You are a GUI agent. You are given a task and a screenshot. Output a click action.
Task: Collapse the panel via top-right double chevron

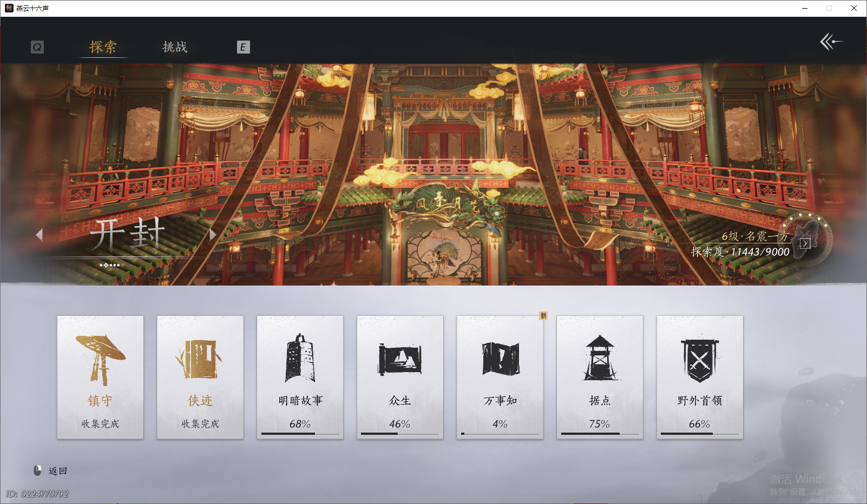point(831,41)
